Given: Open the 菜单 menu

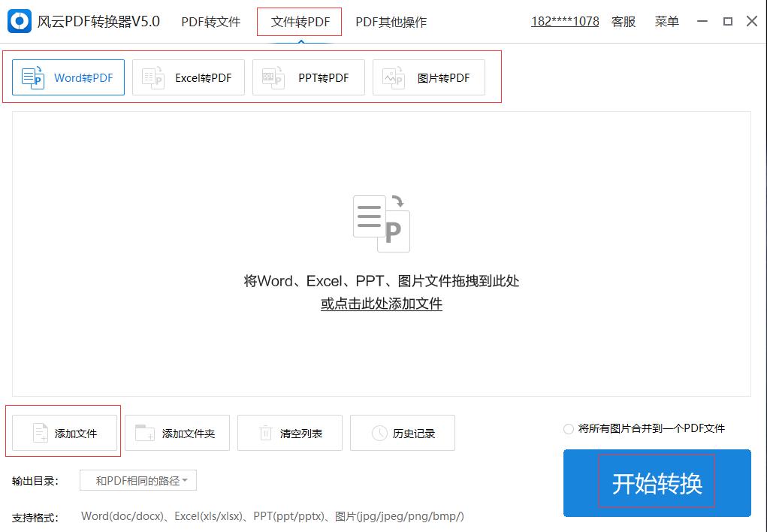Looking at the screenshot, I should (x=666, y=21).
